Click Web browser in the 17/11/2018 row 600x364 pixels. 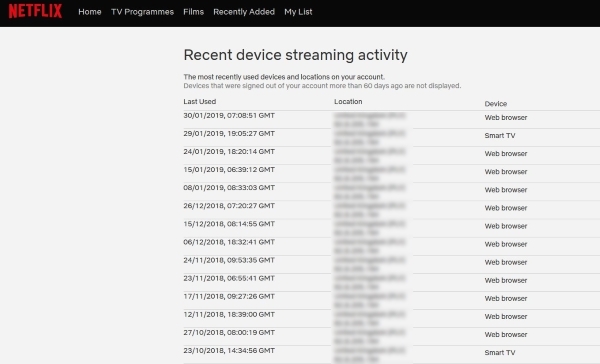point(506,298)
